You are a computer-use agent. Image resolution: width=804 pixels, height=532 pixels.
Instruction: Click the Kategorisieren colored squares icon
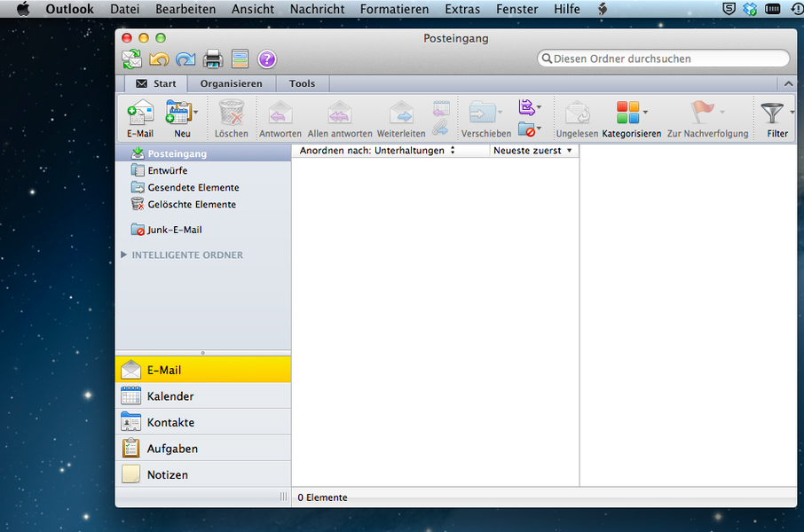[x=627, y=113]
